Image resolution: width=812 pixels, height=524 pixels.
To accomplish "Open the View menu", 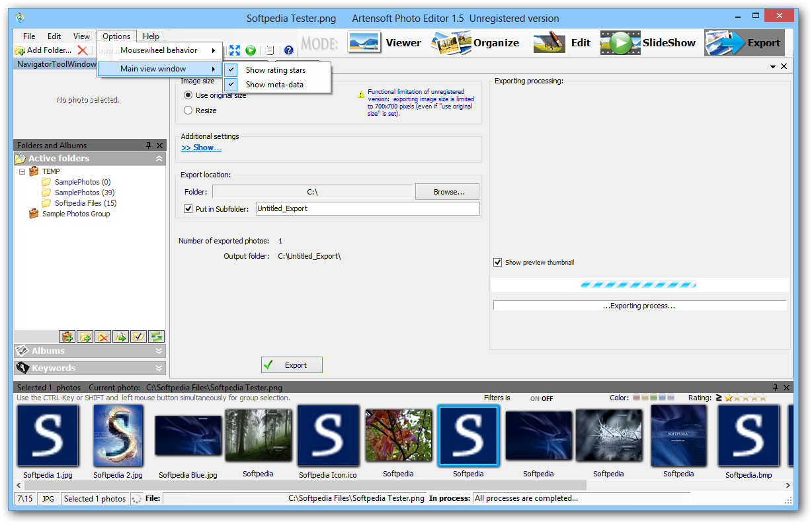I will 82,36.
